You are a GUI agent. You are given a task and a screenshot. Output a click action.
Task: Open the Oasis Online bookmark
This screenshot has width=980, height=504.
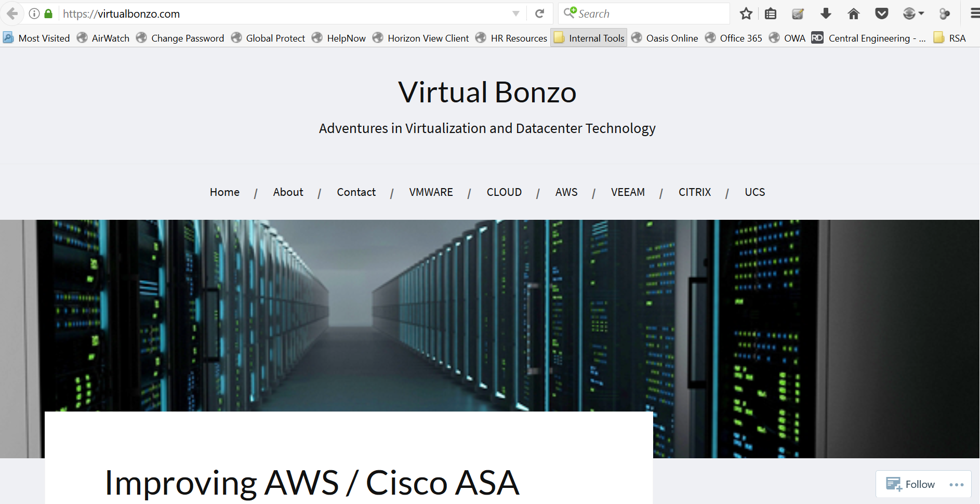tap(665, 38)
